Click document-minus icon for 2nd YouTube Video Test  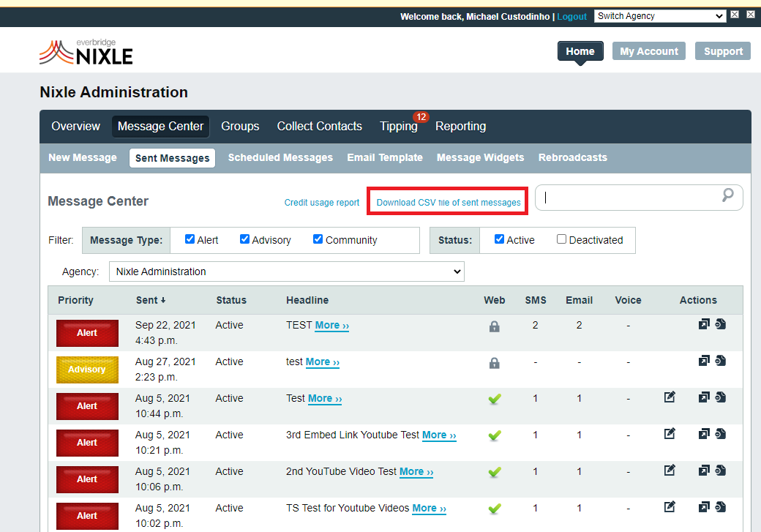(721, 470)
